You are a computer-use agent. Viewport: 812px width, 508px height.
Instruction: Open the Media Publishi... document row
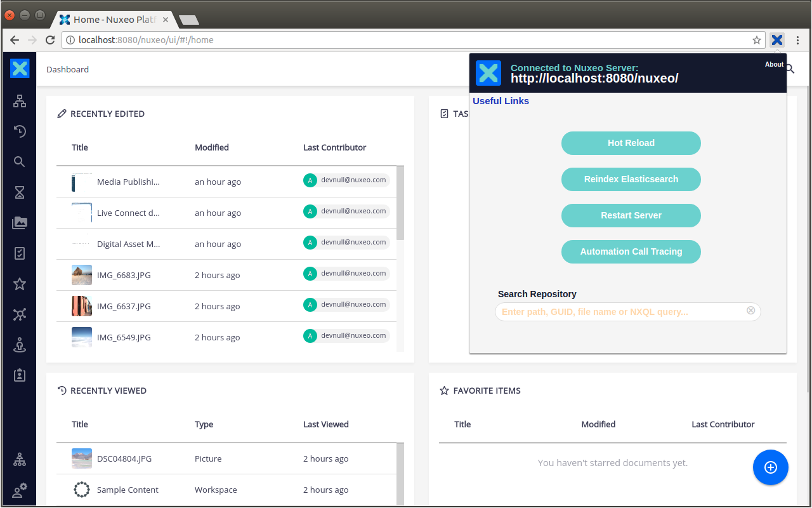pyautogui.click(x=226, y=182)
